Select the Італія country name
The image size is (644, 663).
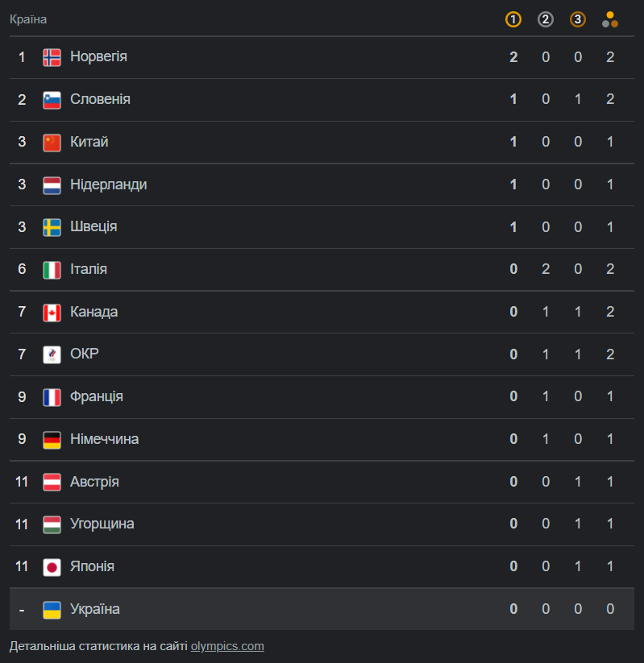point(89,269)
